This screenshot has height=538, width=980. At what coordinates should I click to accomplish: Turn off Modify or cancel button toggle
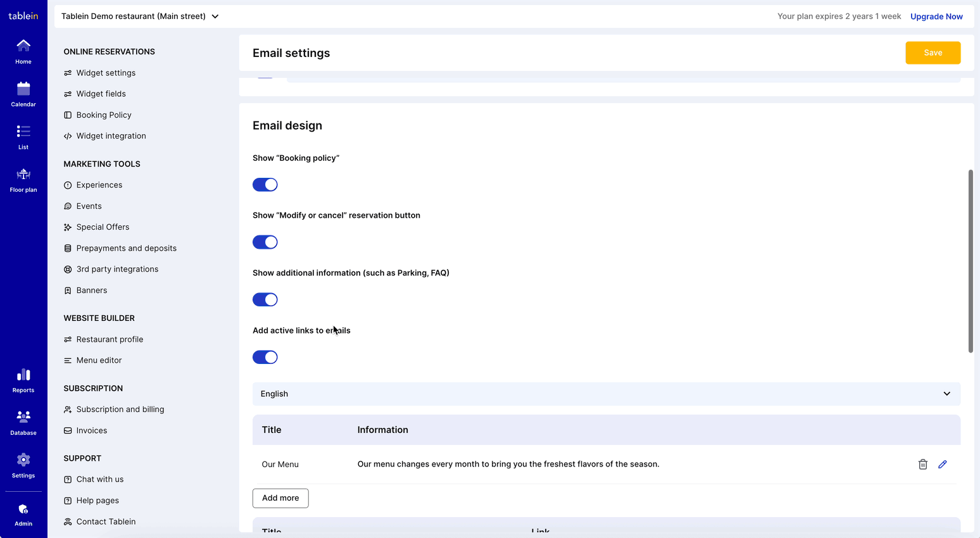tap(265, 242)
